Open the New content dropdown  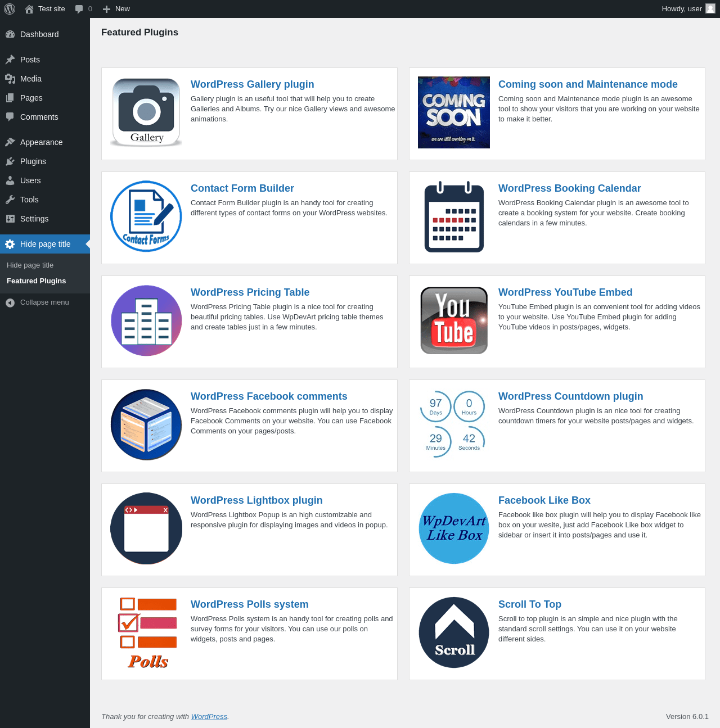point(116,9)
